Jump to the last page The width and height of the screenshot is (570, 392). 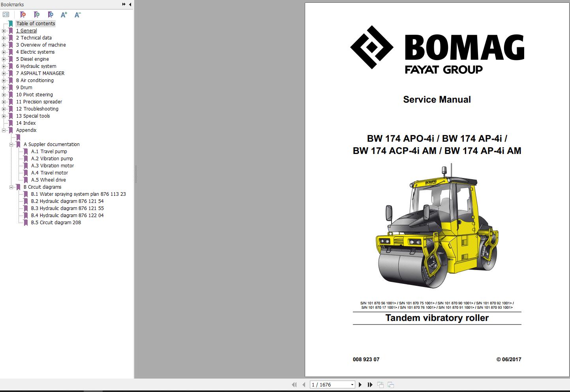click(x=370, y=384)
